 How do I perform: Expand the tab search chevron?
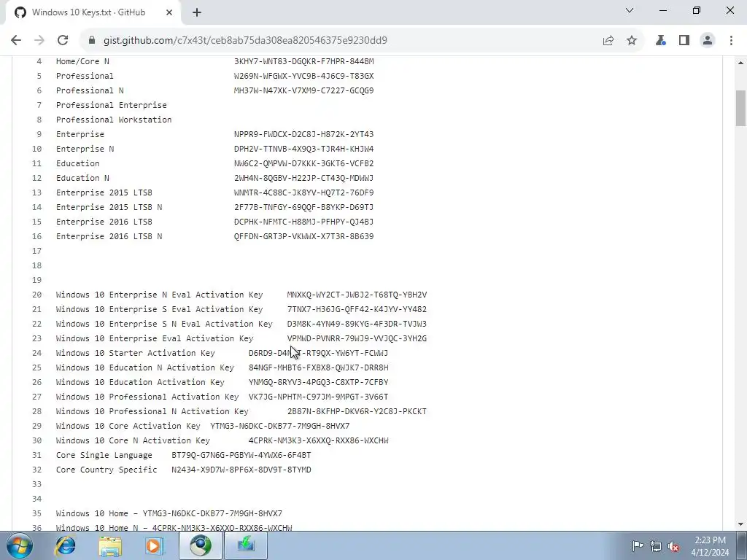(630, 10)
